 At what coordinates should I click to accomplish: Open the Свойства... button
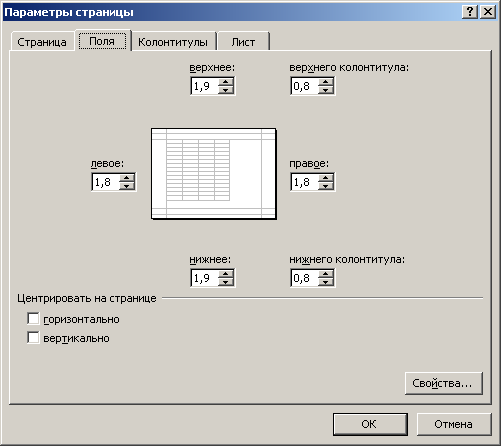[x=444, y=383]
